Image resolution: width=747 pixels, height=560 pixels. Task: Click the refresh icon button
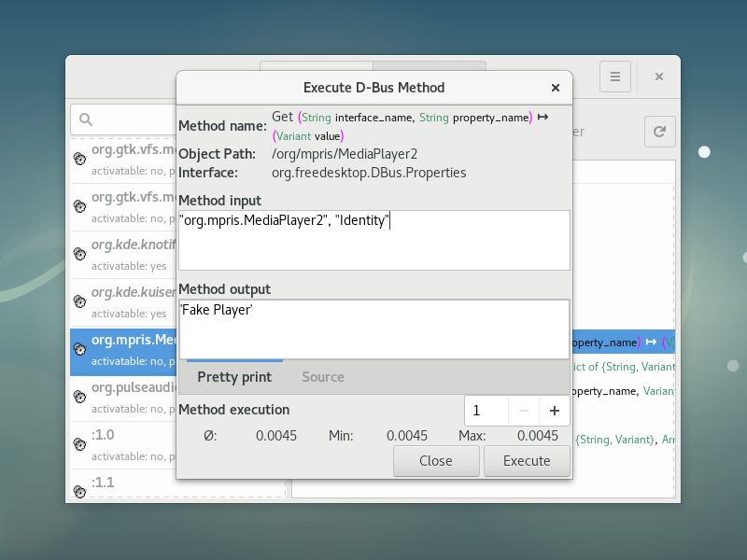click(x=659, y=132)
